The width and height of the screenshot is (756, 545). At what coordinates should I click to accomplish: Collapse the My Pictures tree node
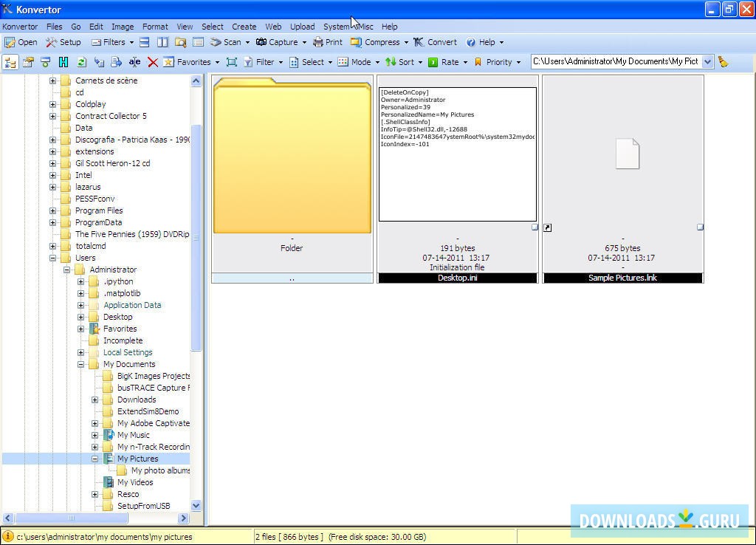[x=95, y=459]
